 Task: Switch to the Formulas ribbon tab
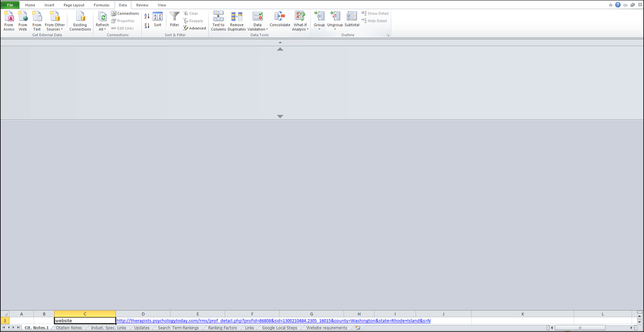(101, 5)
